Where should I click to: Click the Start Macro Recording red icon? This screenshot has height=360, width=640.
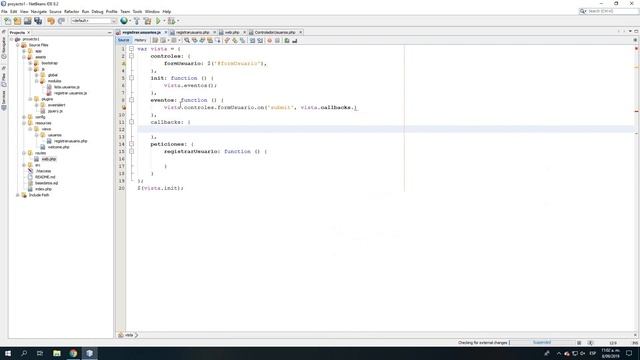[x=269, y=40]
